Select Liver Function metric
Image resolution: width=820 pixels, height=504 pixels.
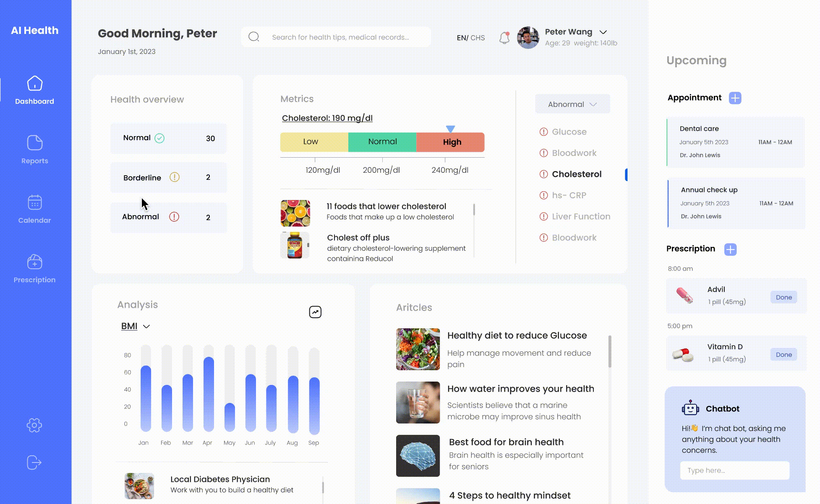coord(581,216)
